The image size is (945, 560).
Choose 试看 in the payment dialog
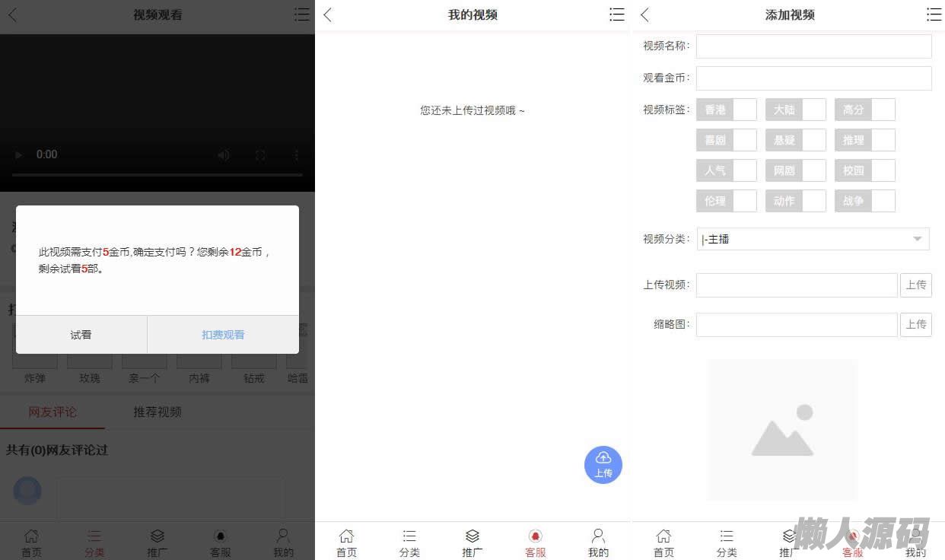point(81,335)
